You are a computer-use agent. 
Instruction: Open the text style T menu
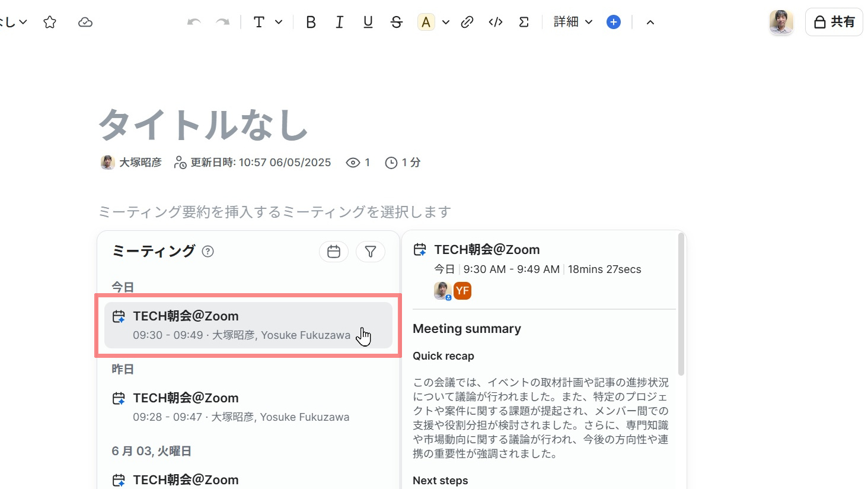tap(267, 22)
